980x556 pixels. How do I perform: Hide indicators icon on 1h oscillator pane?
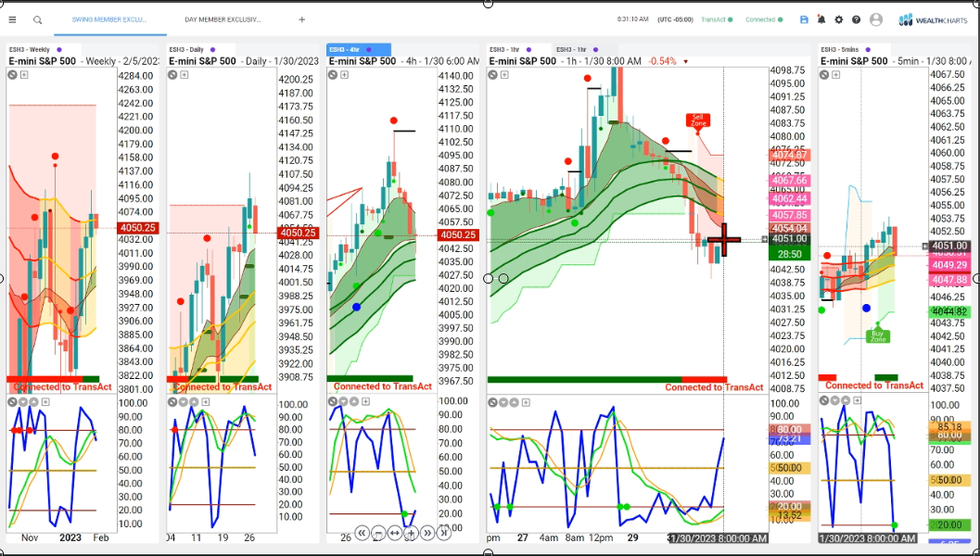click(492, 402)
